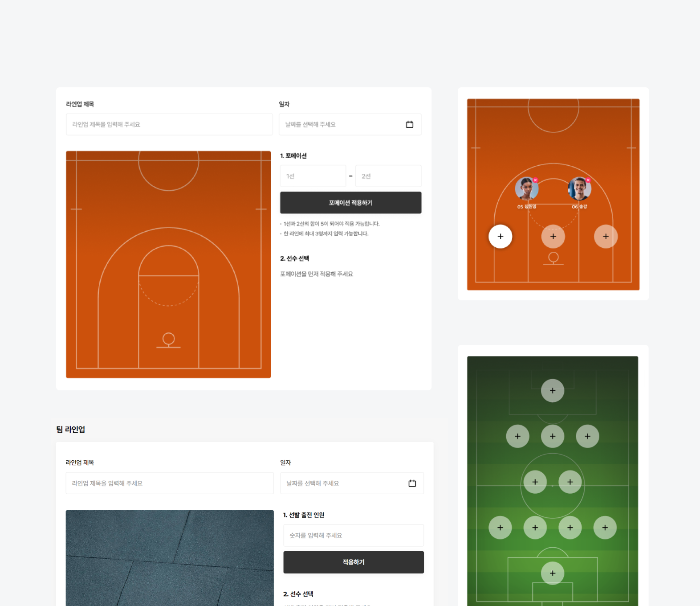Click the 라인업 제목 input under 팀 라인업
This screenshot has height=606, width=700.
click(x=170, y=483)
